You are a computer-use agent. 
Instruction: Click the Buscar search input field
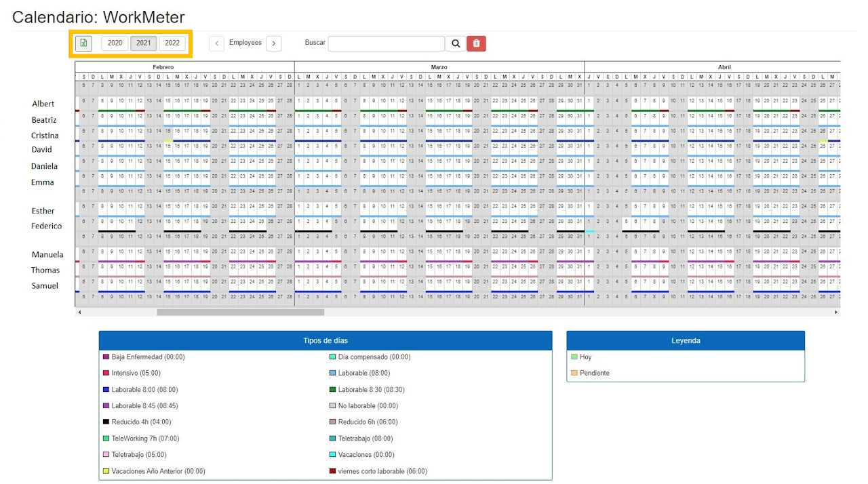(x=386, y=43)
